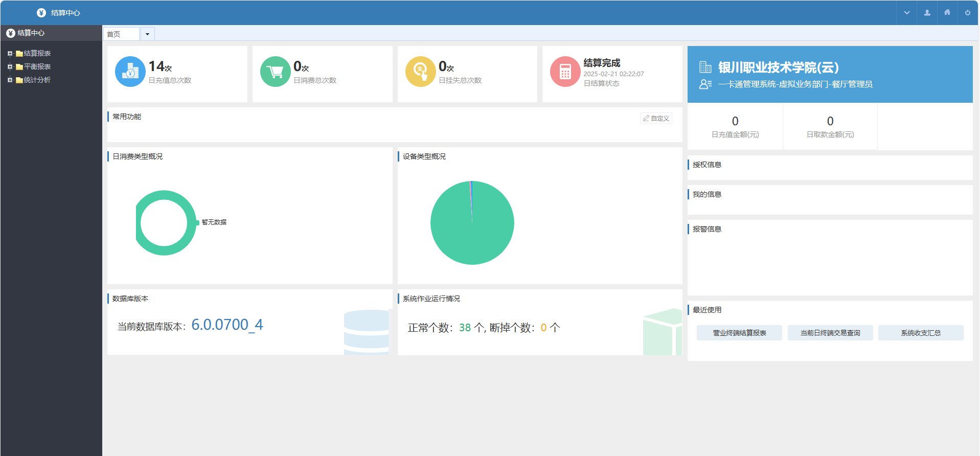980x456 pixels.
Task: Click the blue daily recharge coins icon
Action: 130,72
